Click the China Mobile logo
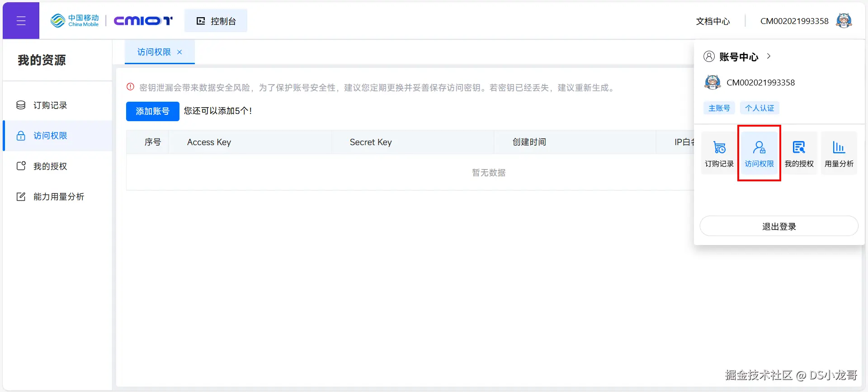Viewport: 868px width, 392px height. 75,21
